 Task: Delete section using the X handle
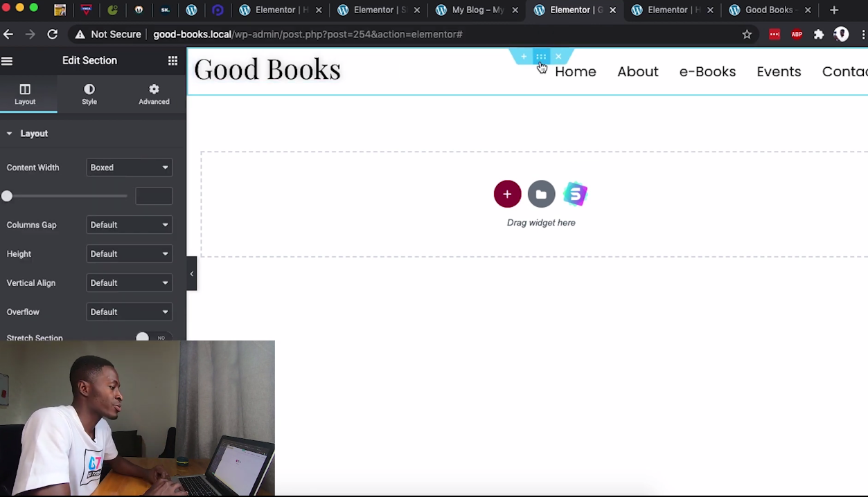coord(558,57)
